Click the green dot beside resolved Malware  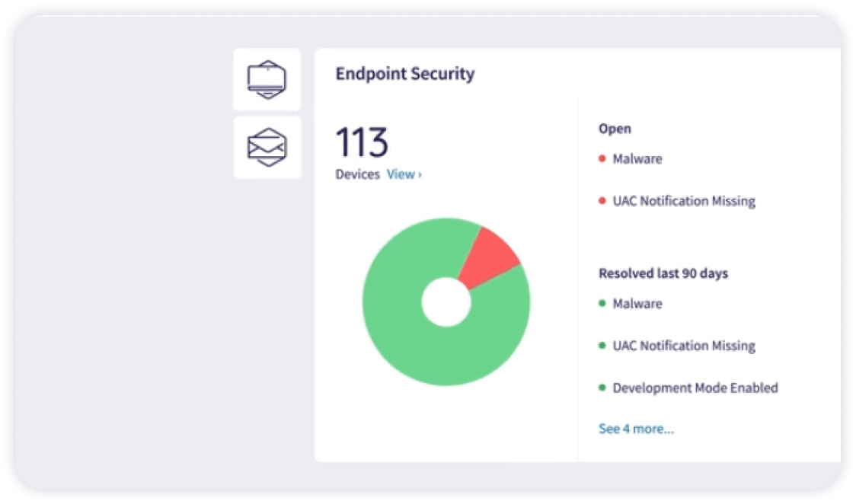pyautogui.click(x=602, y=304)
